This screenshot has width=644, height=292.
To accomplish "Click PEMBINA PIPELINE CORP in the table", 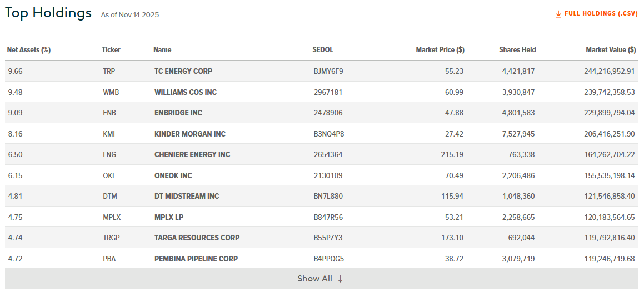I will click(x=196, y=259).
